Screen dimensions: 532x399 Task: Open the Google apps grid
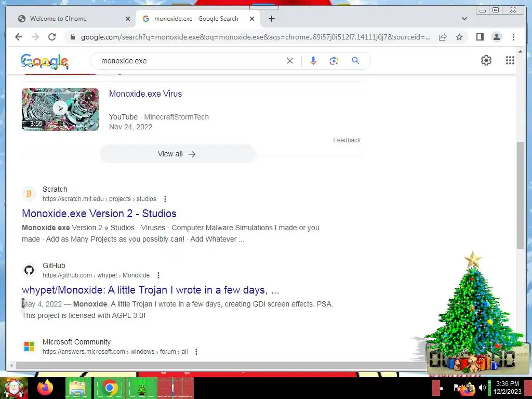[x=510, y=60]
